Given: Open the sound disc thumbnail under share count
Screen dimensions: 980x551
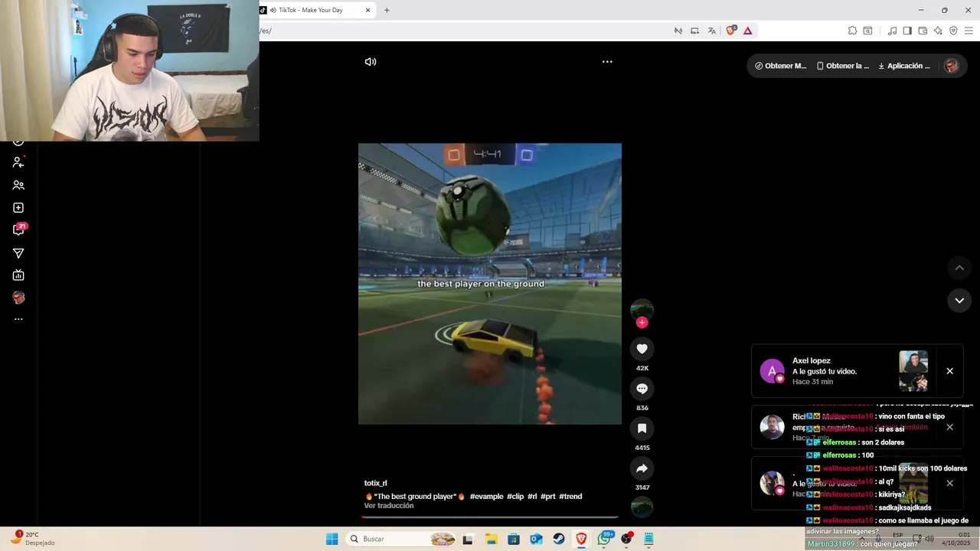Looking at the screenshot, I should (642, 507).
